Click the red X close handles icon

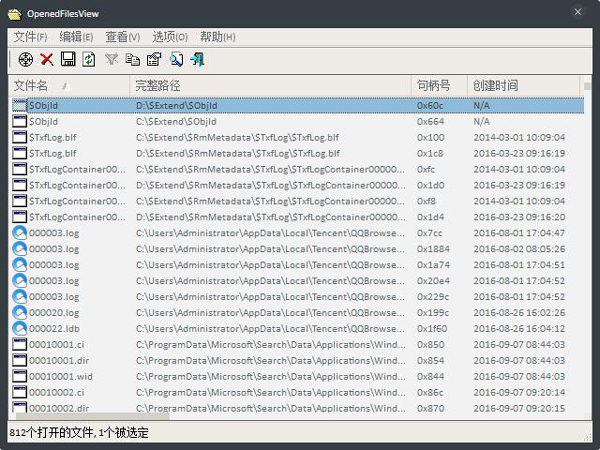[47, 59]
